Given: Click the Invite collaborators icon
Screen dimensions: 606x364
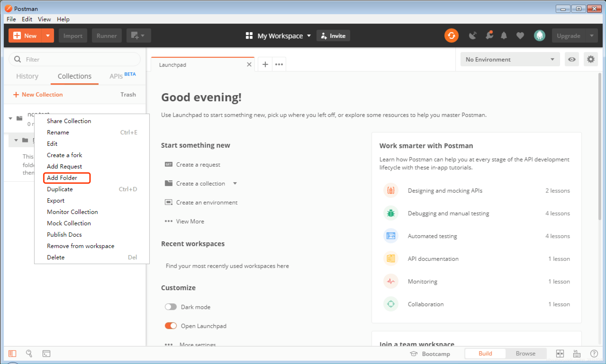Looking at the screenshot, I should click(333, 36).
